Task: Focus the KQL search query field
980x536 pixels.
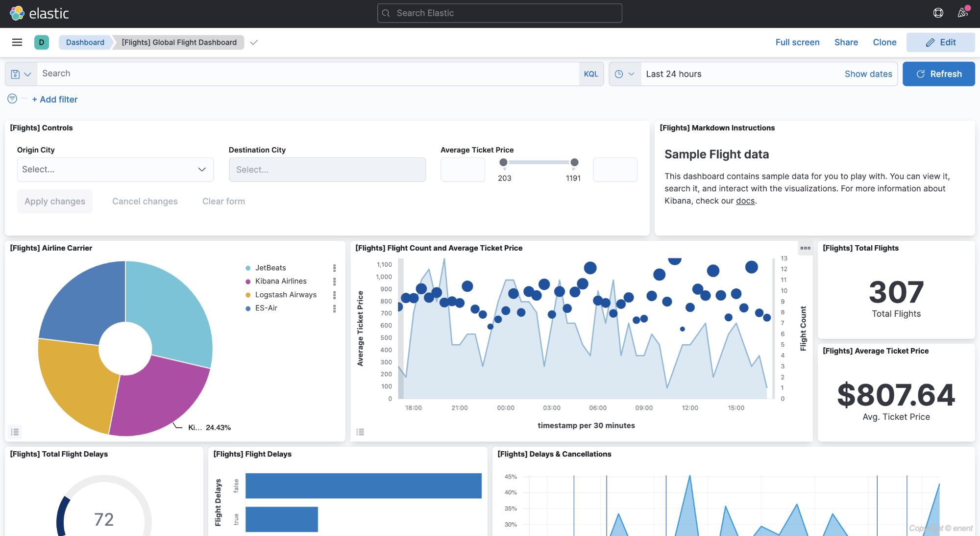Action: (x=308, y=74)
